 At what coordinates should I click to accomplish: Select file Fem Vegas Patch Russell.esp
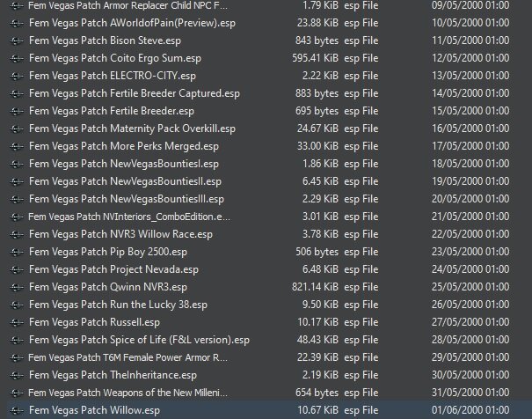[94, 322]
